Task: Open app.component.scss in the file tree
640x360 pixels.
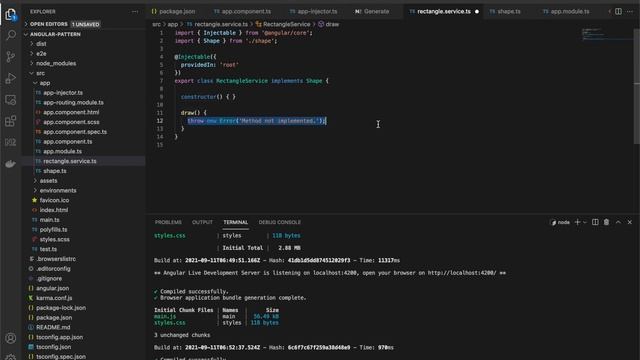Action: pos(71,122)
